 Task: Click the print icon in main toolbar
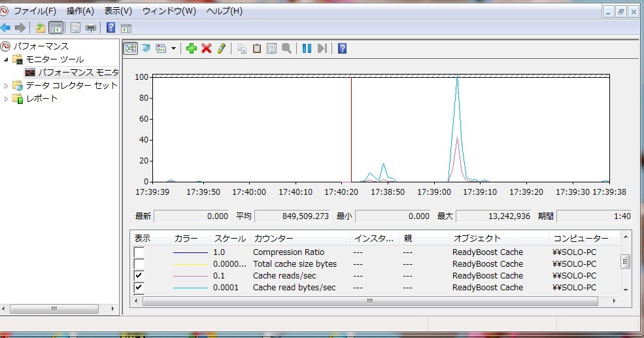pyautogui.click(x=91, y=27)
